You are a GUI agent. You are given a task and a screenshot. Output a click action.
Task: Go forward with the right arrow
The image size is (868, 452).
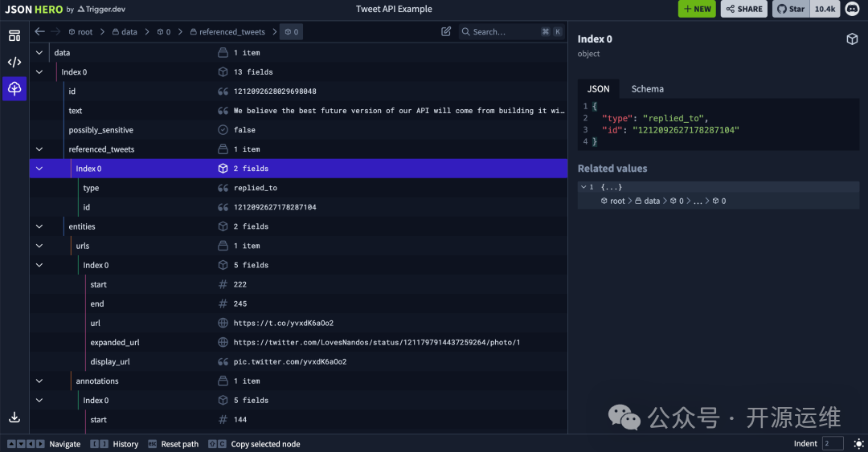click(55, 31)
